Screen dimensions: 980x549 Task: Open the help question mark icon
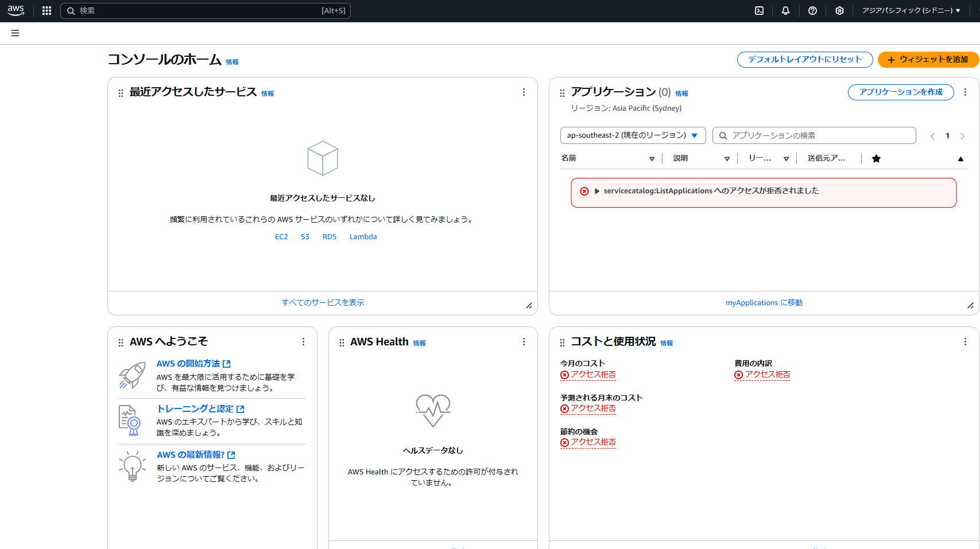click(x=812, y=10)
